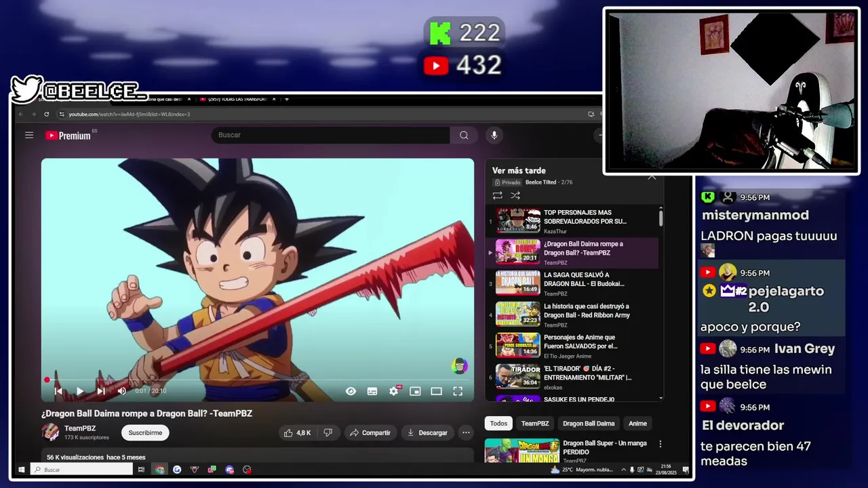Image resolution: width=868 pixels, height=488 pixels.
Task: Open the player settings gear
Action: point(393,391)
